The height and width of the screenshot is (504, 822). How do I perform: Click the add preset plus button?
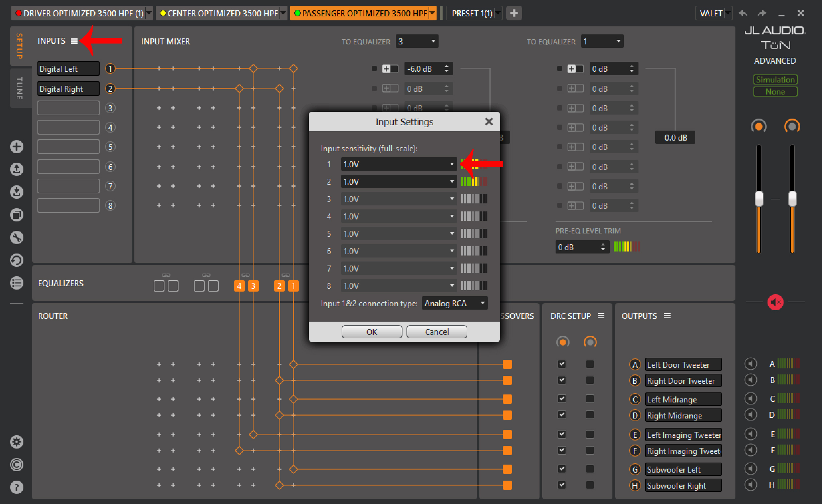(514, 13)
